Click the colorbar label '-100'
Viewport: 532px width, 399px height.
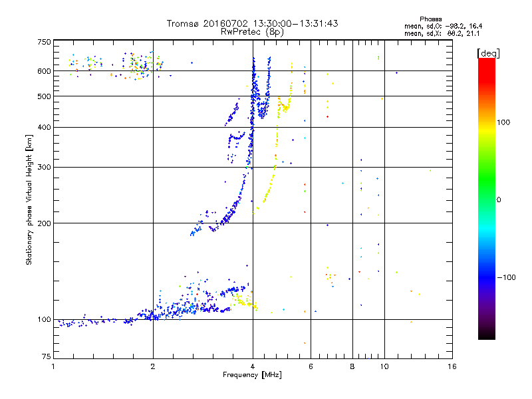tap(506, 277)
